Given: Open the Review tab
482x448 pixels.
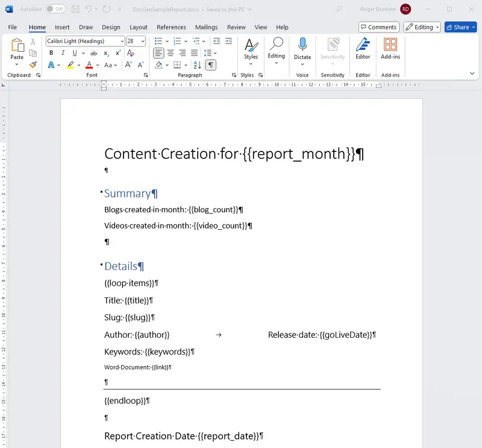Looking at the screenshot, I should [236, 27].
